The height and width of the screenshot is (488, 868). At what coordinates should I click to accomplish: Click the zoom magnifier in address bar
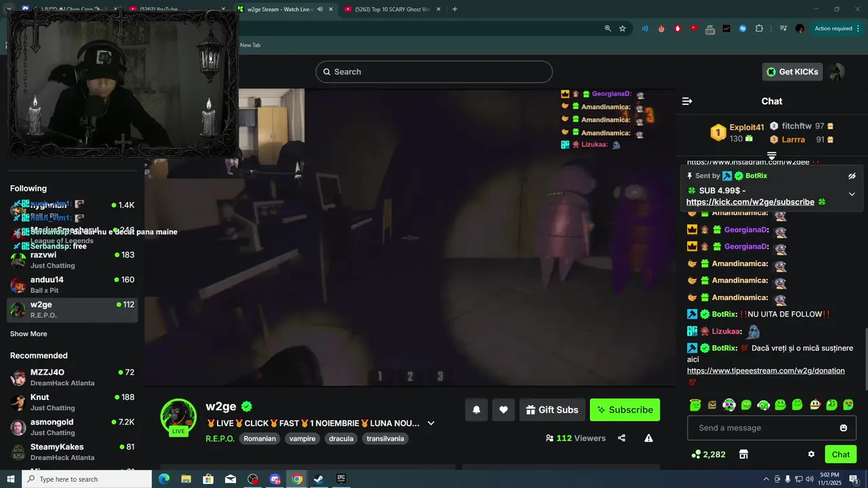coord(608,28)
